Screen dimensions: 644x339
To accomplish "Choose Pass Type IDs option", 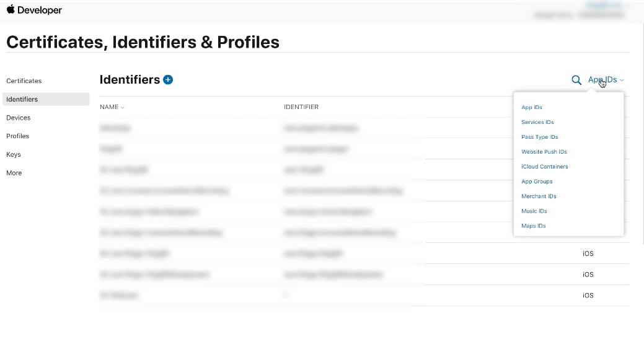I will pos(539,137).
